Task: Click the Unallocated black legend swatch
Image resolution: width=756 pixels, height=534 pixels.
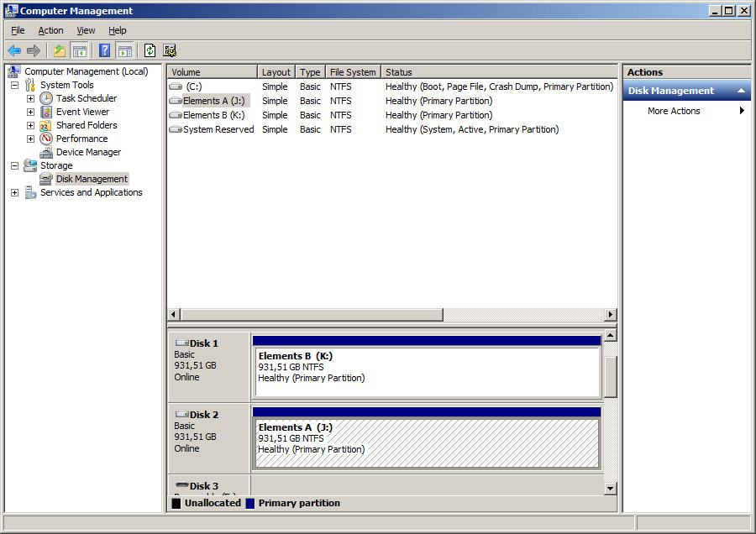Action: click(176, 503)
